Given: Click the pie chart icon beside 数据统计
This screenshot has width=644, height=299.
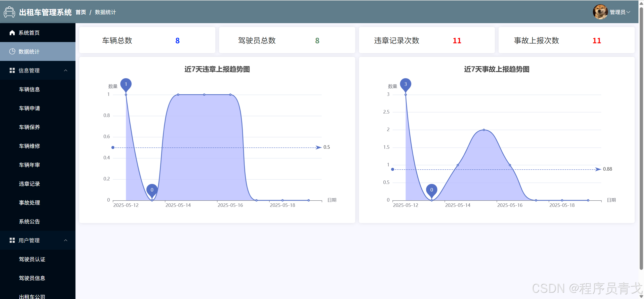Looking at the screenshot, I should coord(12,52).
